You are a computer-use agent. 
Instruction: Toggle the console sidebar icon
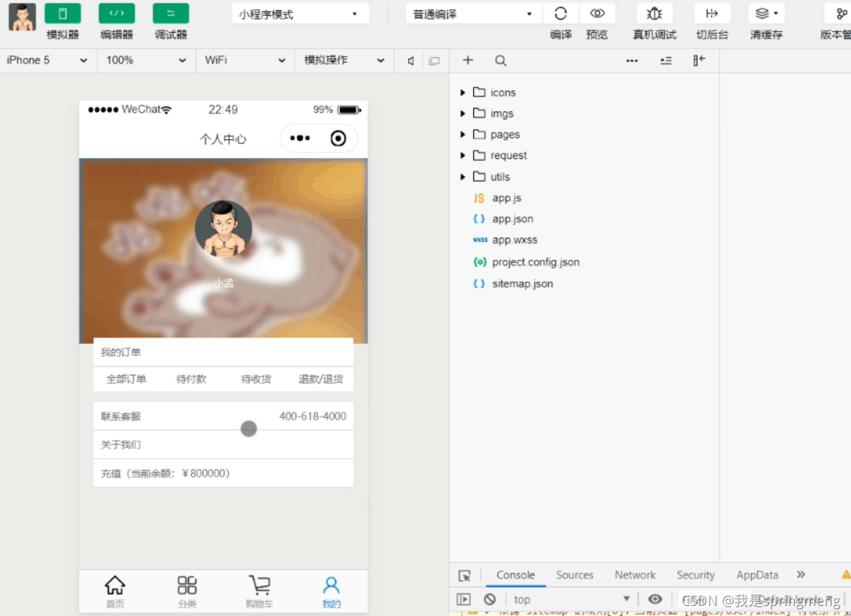(464, 599)
